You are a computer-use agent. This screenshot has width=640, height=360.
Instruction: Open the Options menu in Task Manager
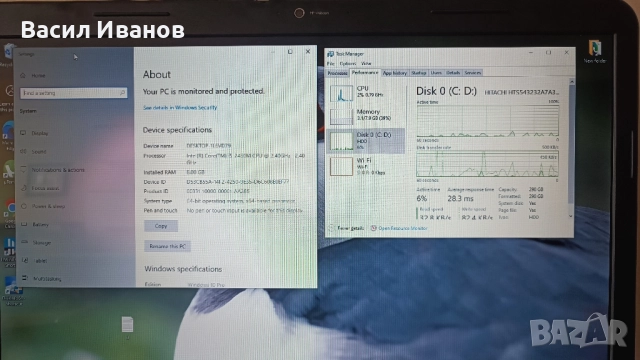pos(348,64)
